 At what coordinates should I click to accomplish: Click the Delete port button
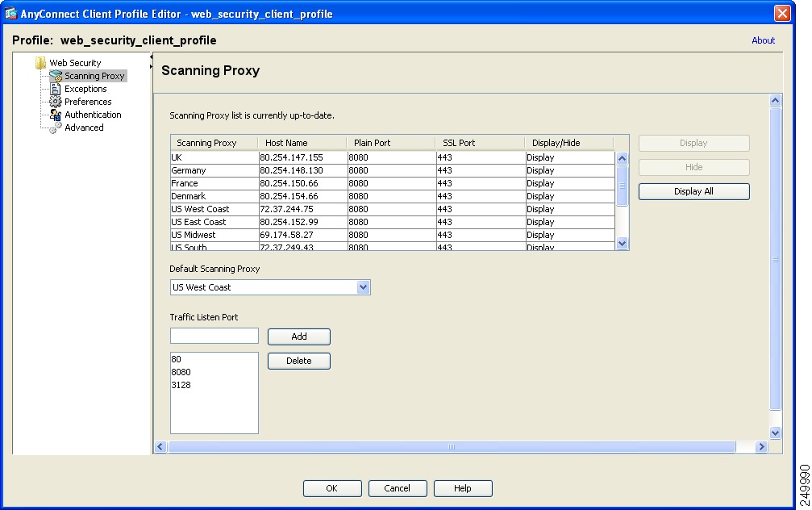pos(299,362)
